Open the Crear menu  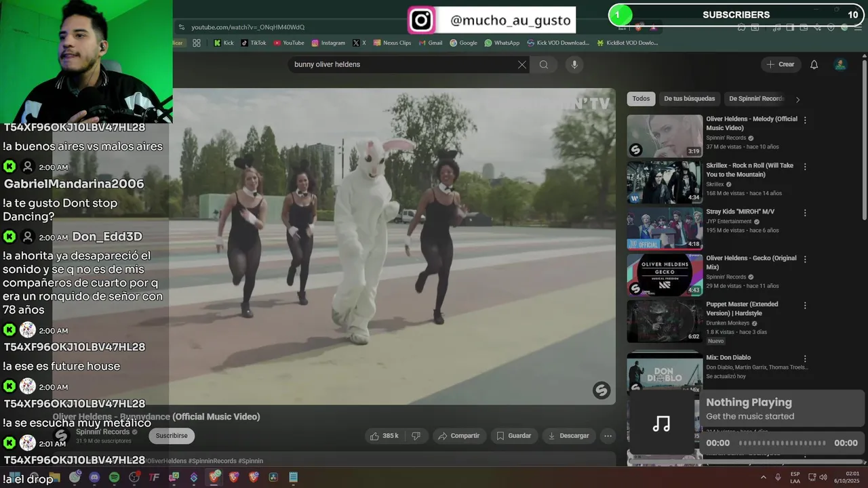coord(781,64)
